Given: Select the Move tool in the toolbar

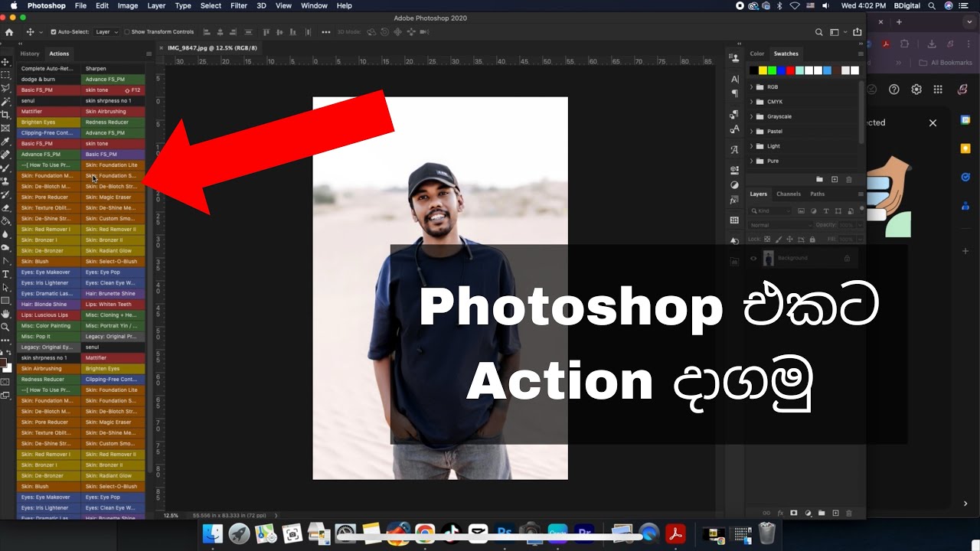Looking at the screenshot, I should coord(5,62).
